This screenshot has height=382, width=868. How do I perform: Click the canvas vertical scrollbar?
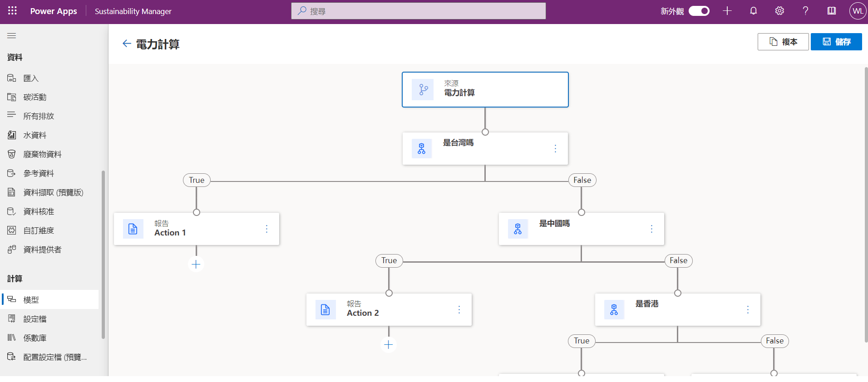click(866, 204)
